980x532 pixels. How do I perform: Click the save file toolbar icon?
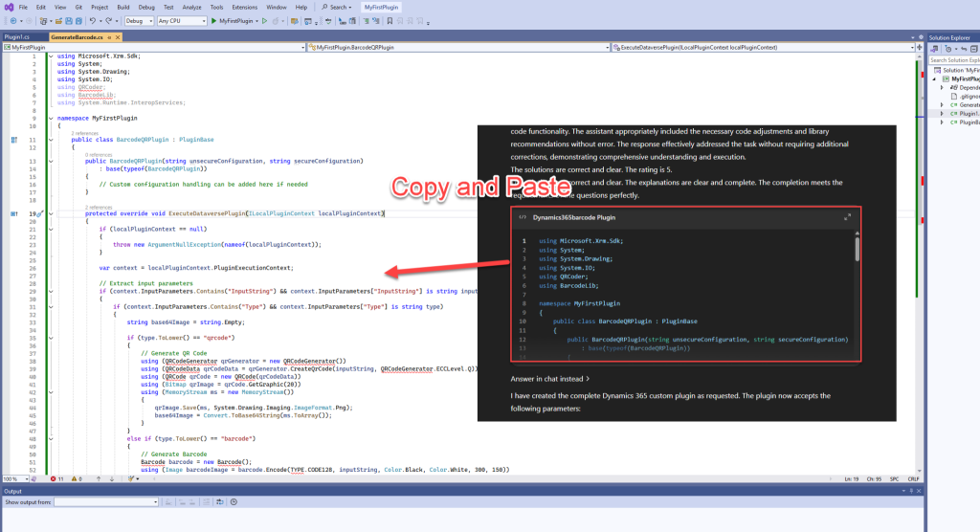(x=69, y=21)
